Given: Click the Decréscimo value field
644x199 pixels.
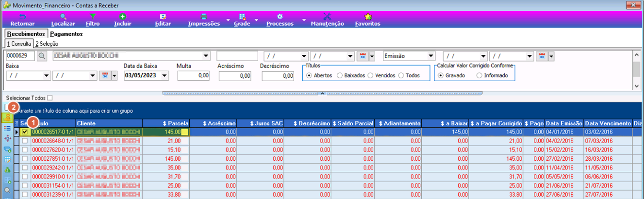Looking at the screenshot, I should (x=278, y=76).
